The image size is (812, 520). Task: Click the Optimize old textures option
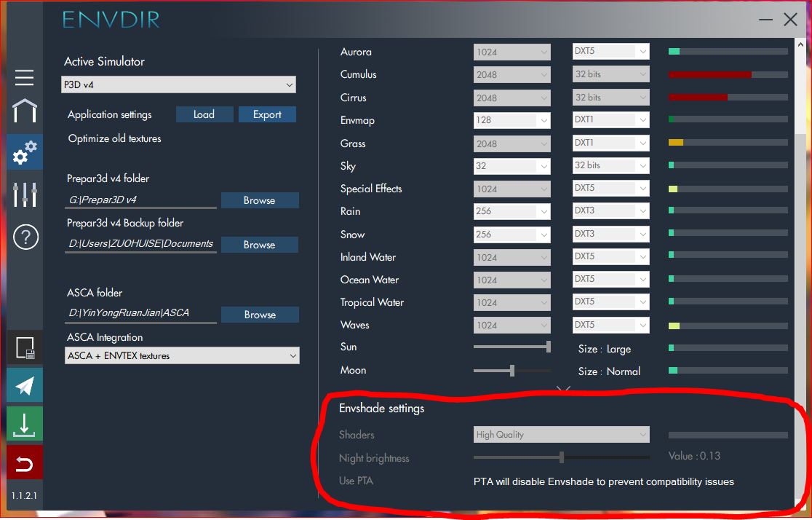point(114,138)
